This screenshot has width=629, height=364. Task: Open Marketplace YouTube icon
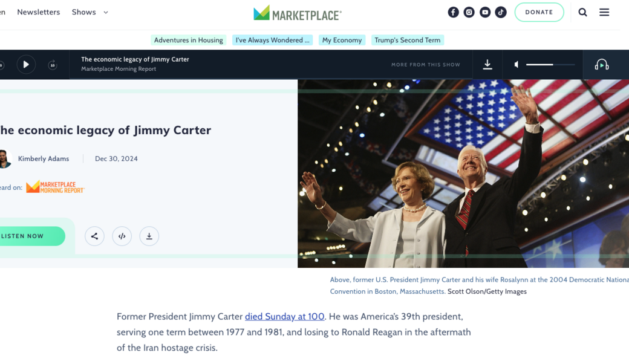tap(485, 12)
